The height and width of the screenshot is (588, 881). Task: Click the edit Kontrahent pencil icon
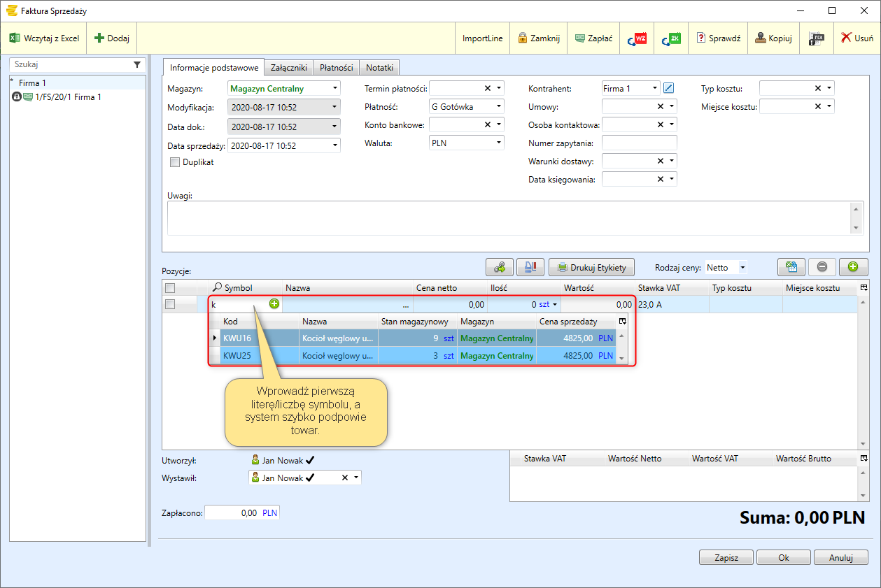coord(668,88)
